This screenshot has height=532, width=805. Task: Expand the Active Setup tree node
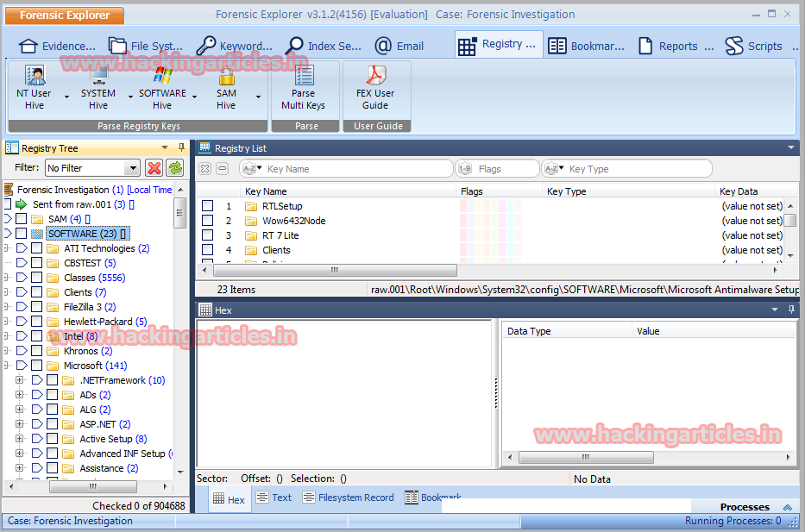tap(20, 439)
